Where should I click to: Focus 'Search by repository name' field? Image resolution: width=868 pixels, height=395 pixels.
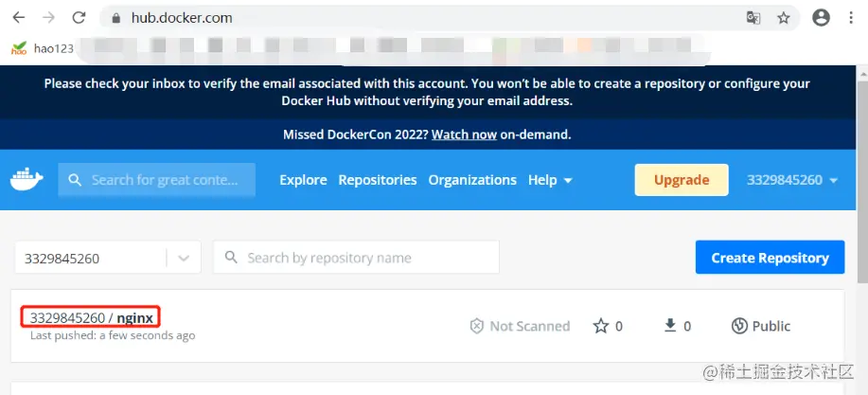pyautogui.click(x=357, y=257)
